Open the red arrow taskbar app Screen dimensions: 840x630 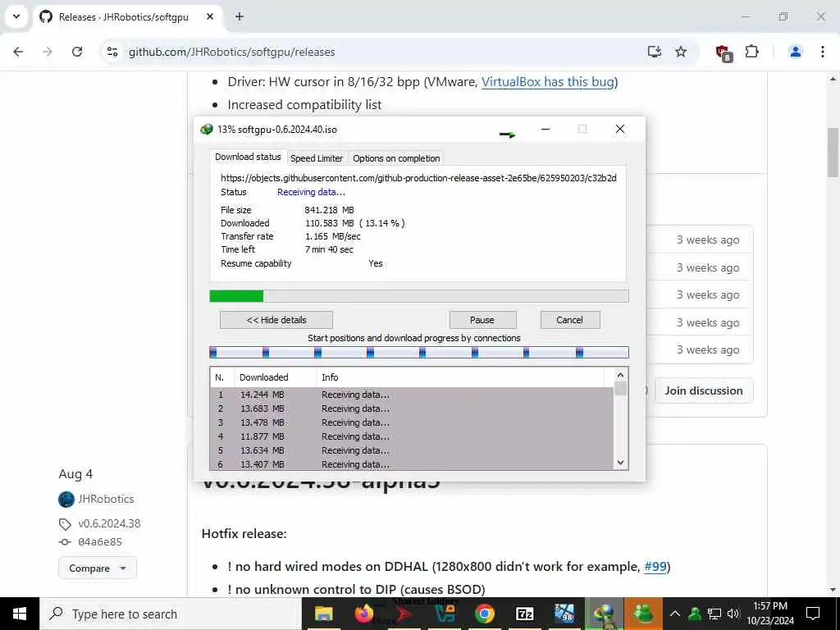404,614
